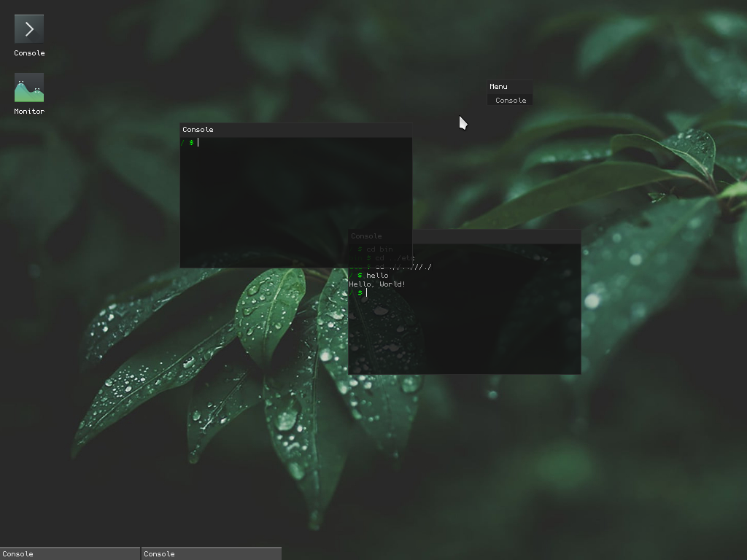Click the faded "cd ../etc" command line

382,257
